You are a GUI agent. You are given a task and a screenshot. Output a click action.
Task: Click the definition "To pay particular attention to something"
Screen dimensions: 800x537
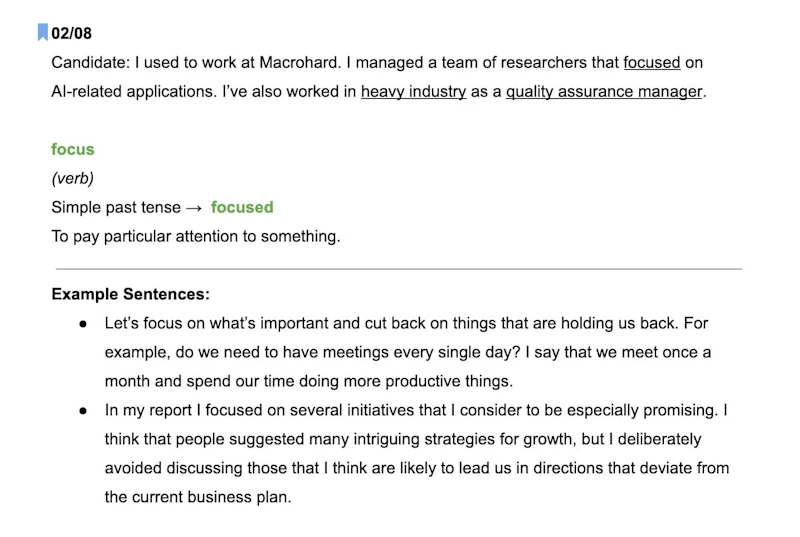pos(196,237)
